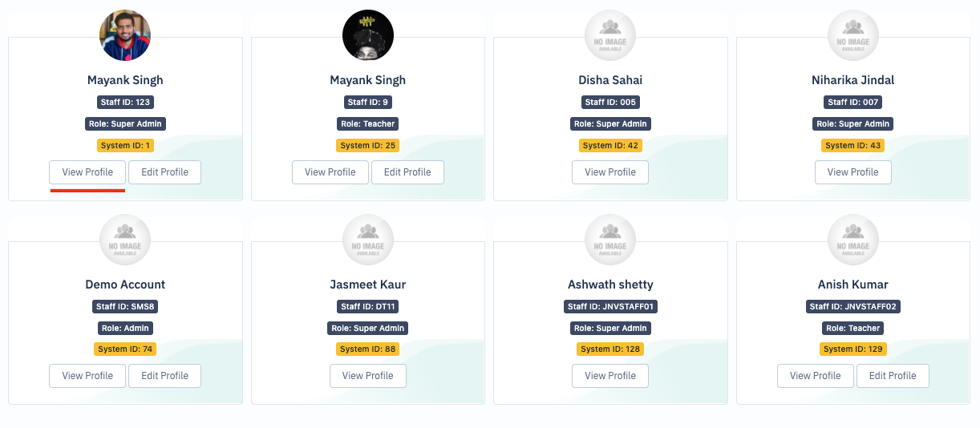
Task: Open profile photo of Mayank Singh Staff 123
Action: click(x=125, y=35)
